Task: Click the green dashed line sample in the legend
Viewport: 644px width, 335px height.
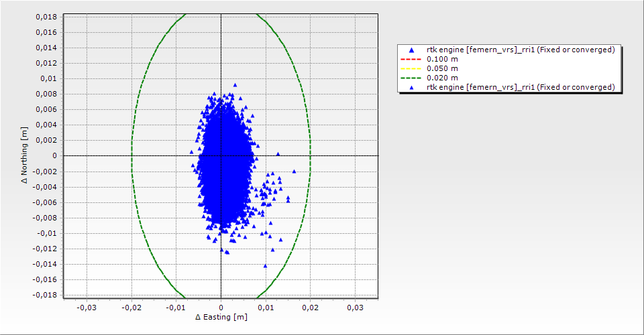Action: 411,78
